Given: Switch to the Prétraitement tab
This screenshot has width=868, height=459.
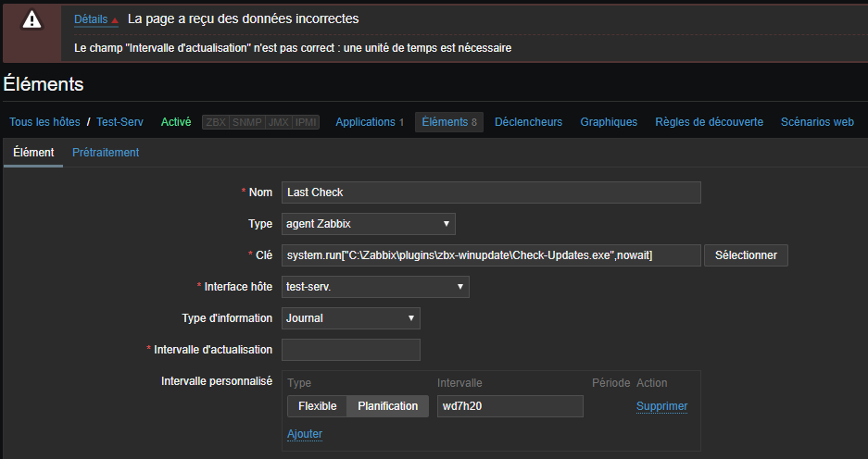Looking at the screenshot, I should [x=106, y=153].
